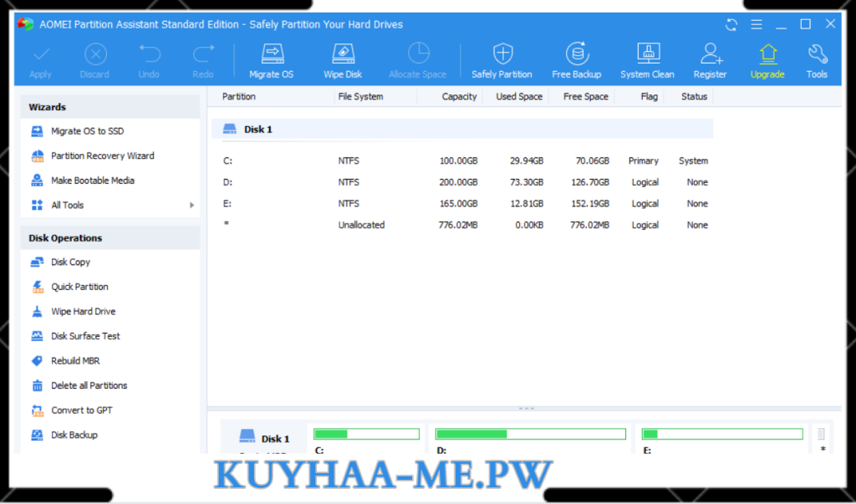The image size is (856, 504).
Task: Click the Primary flag cell
Action: tap(644, 161)
